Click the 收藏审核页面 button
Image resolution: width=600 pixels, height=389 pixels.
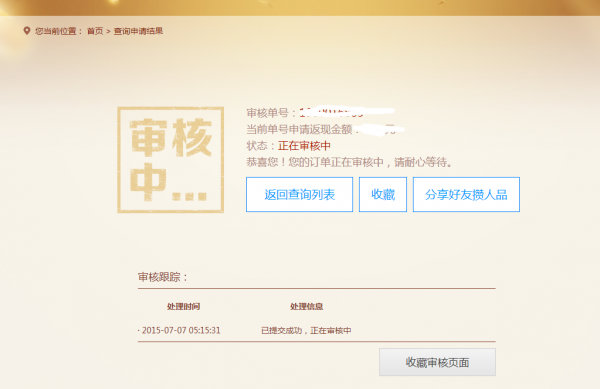437,362
